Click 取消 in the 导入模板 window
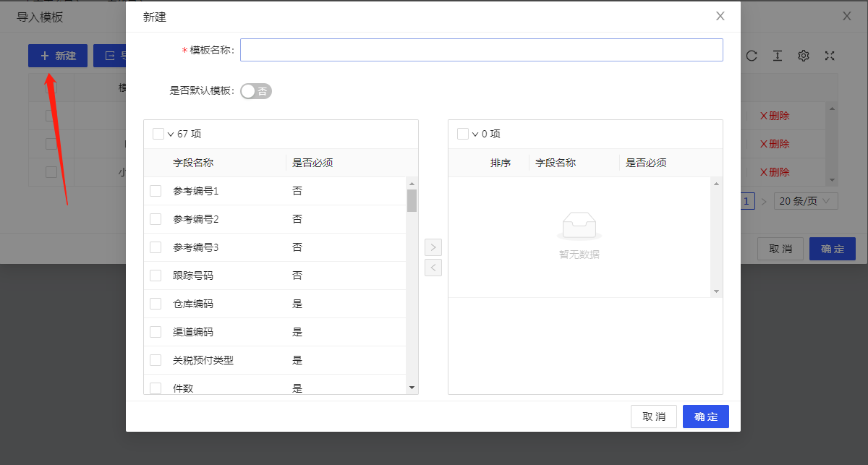Screen dimensions: 868x465 780,249
